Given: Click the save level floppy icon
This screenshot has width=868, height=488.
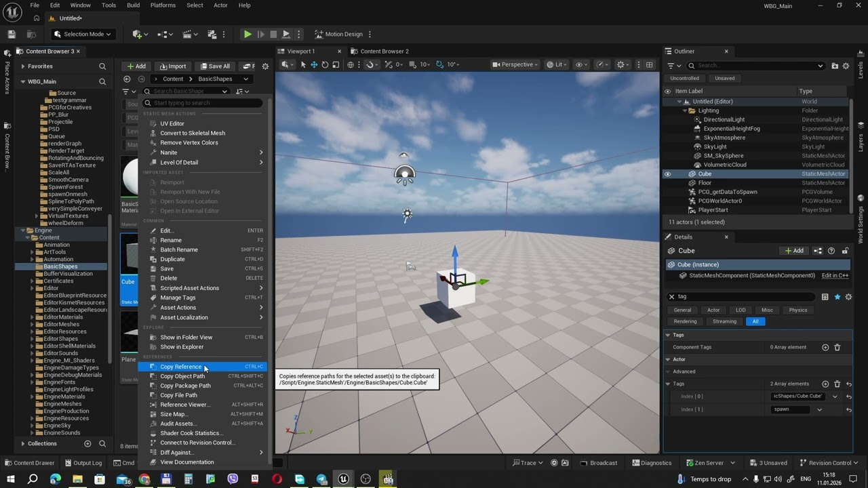Looking at the screenshot, I should (12, 34).
